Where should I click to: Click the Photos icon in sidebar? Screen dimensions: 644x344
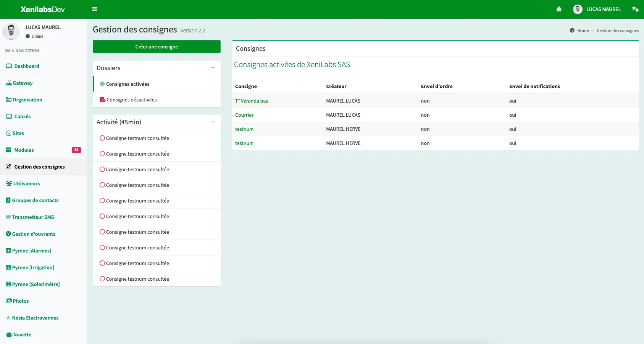[8, 301]
